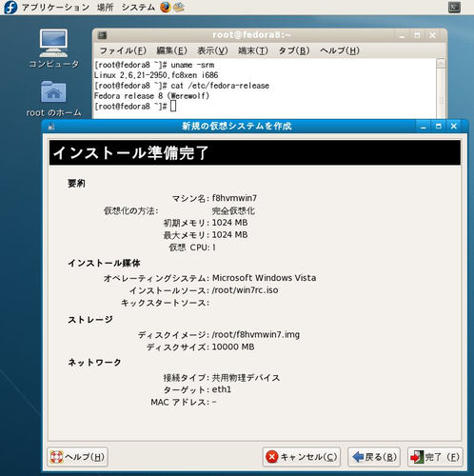Go back with the 戻る(B) button

[374, 457]
